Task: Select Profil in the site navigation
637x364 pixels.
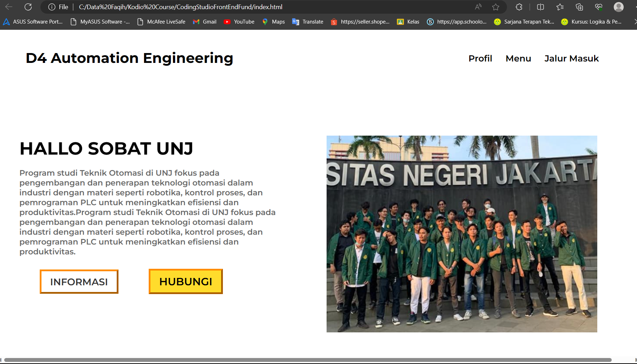Action: coord(480,58)
